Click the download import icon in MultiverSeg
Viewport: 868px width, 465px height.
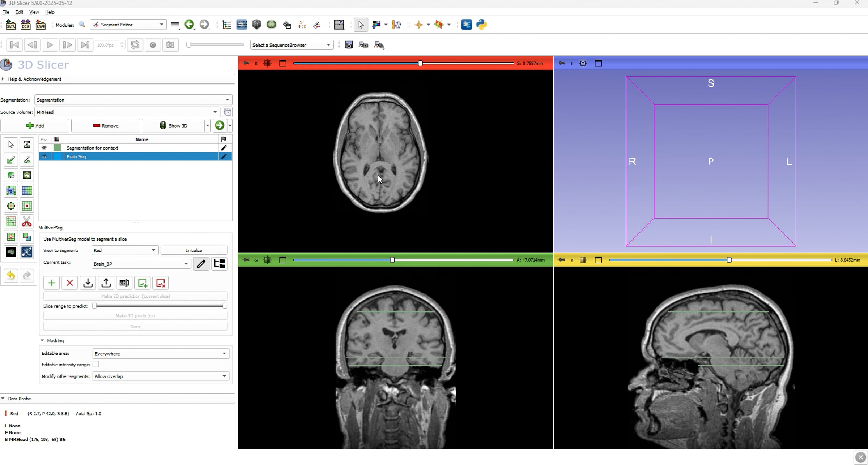click(88, 283)
